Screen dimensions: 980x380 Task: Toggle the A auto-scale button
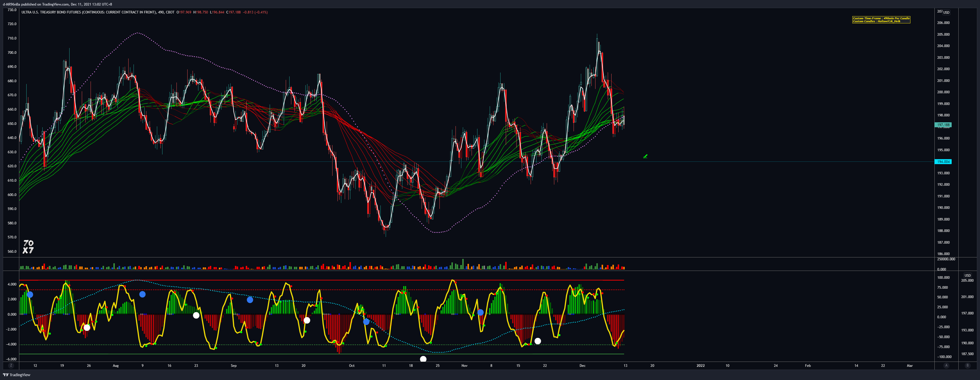point(946,366)
